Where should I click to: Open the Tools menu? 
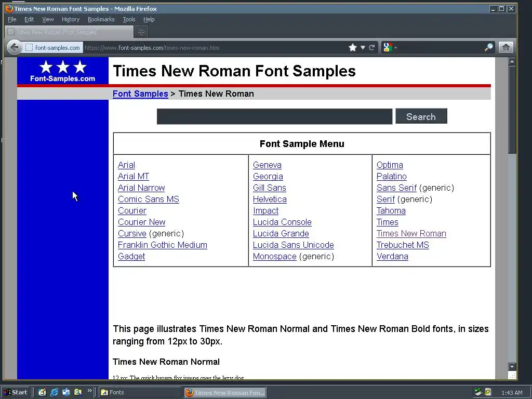129,19
